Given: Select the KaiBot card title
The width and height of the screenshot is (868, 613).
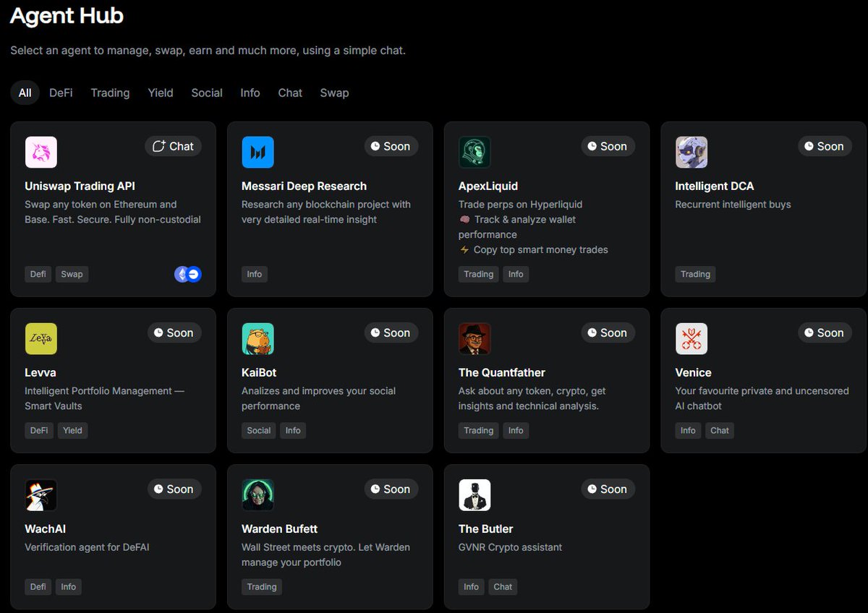Looking at the screenshot, I should pos(259,372).
